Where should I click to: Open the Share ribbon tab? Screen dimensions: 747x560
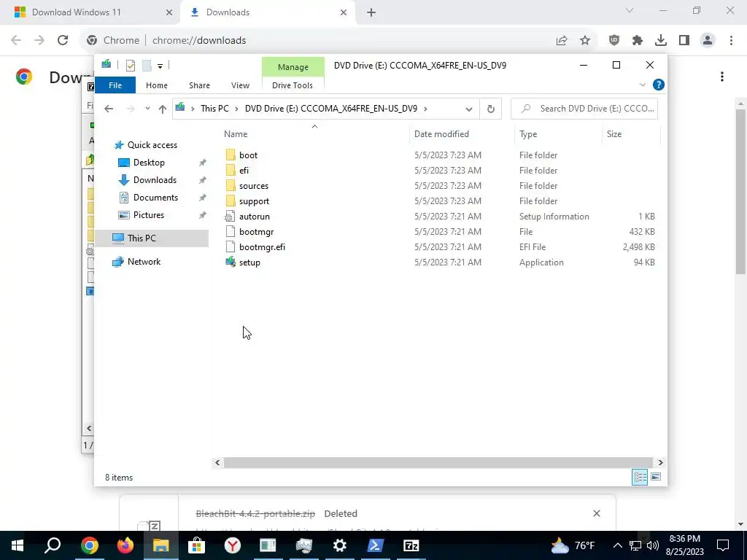coord(199,85)
